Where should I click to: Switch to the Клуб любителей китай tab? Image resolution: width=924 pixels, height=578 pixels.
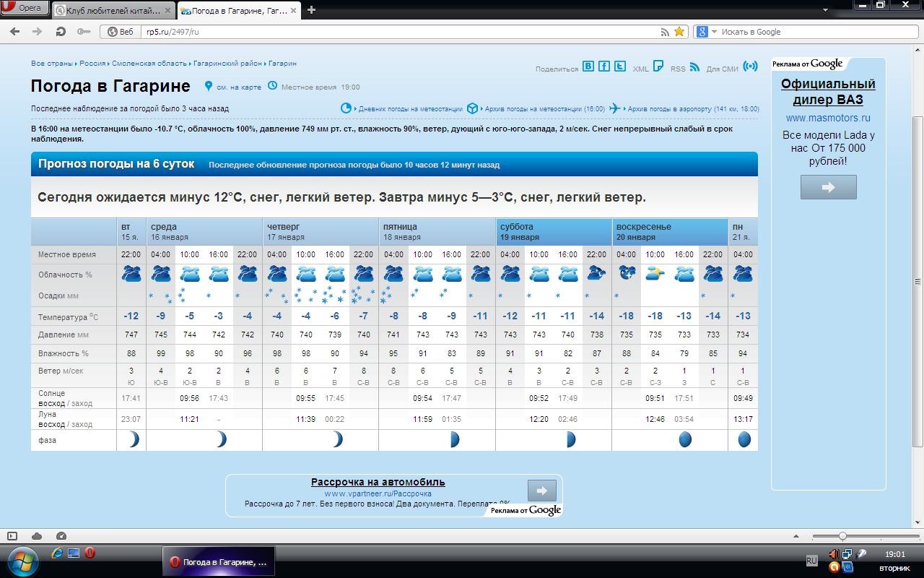coord(112,10)
